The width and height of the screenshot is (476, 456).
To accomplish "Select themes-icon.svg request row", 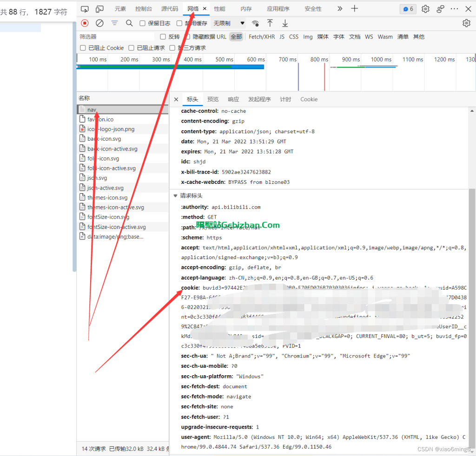I will 123,197.
